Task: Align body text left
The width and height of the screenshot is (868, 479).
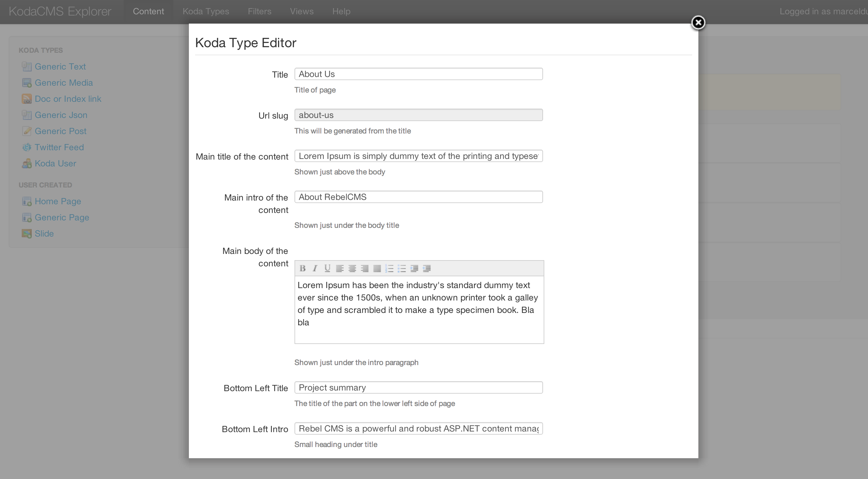Action: tap(340, 268)
